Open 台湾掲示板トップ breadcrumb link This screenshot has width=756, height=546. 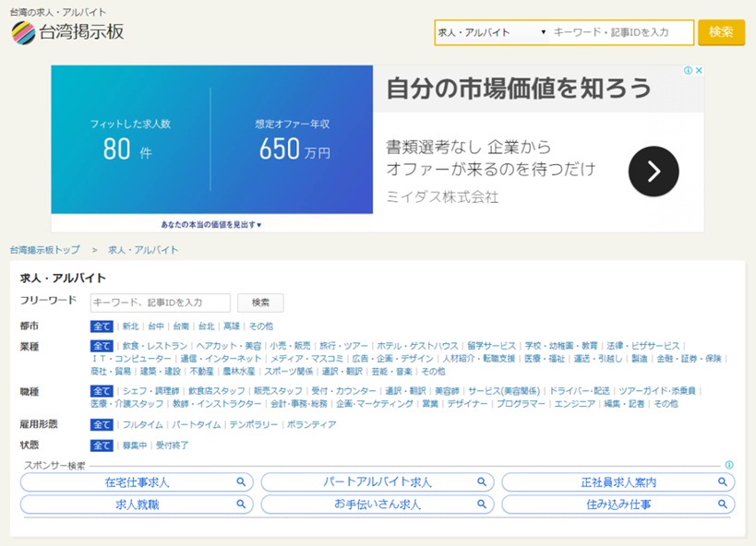44,250
